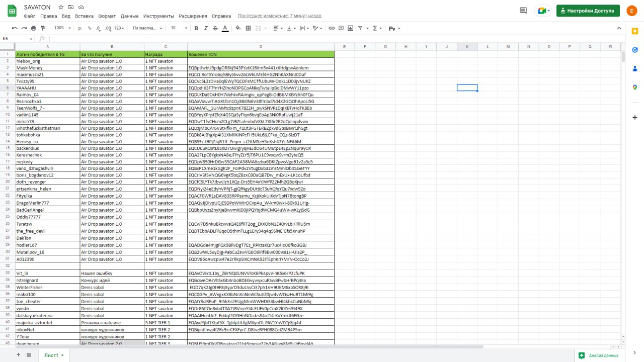Open more number formats (123)

pyautogui.click(x=120, y=28)
